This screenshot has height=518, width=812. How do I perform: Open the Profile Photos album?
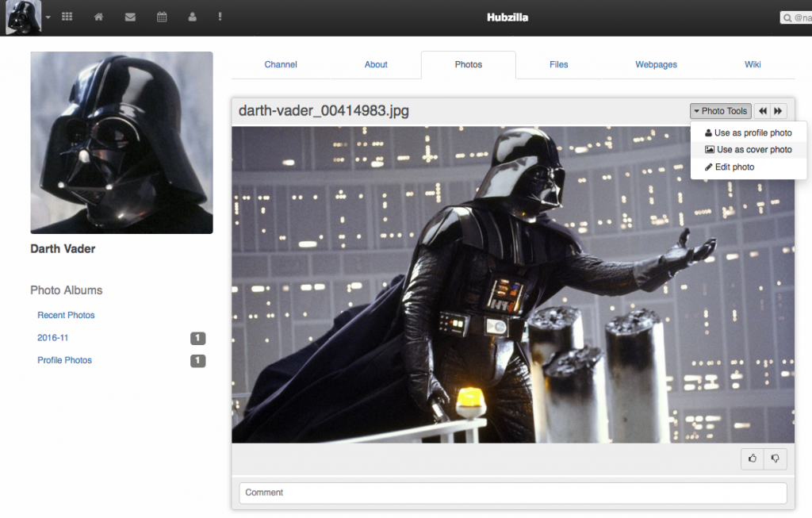tap(64, 360)
